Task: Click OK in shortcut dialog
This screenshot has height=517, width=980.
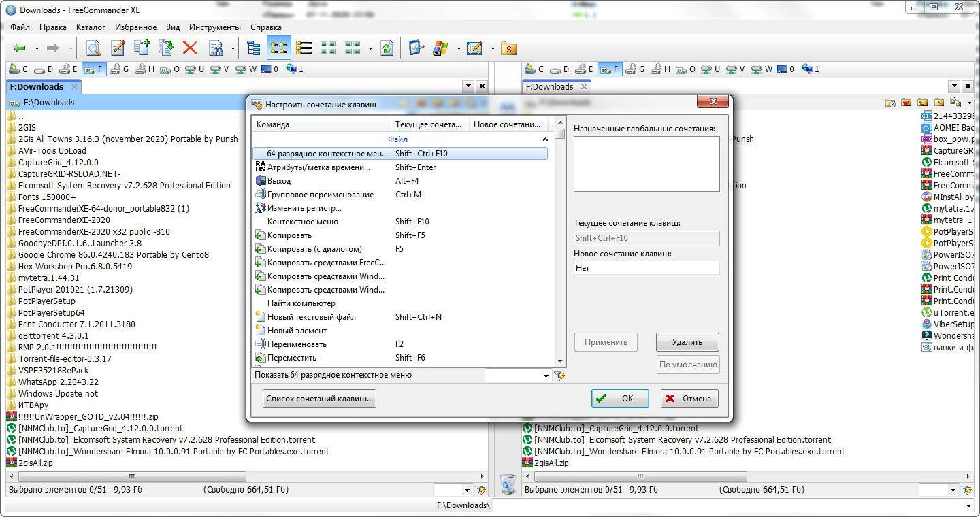Action: pyautogui.click(x=620, y=399)
